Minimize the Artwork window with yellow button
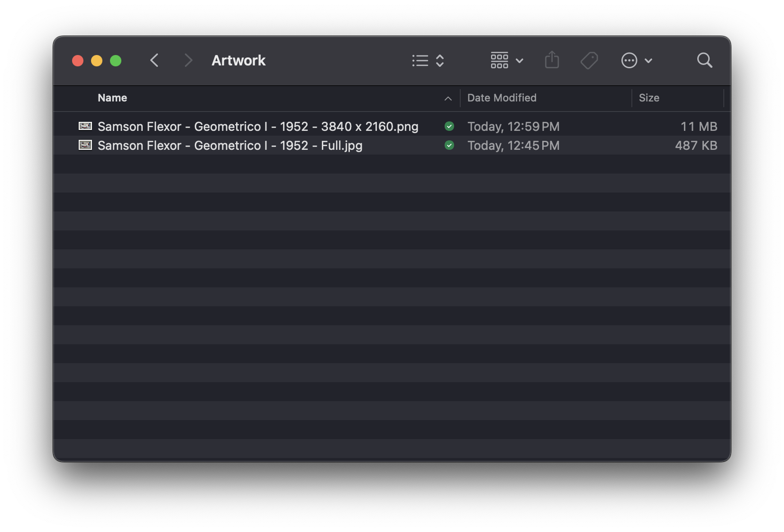 (x=97, y=61)
